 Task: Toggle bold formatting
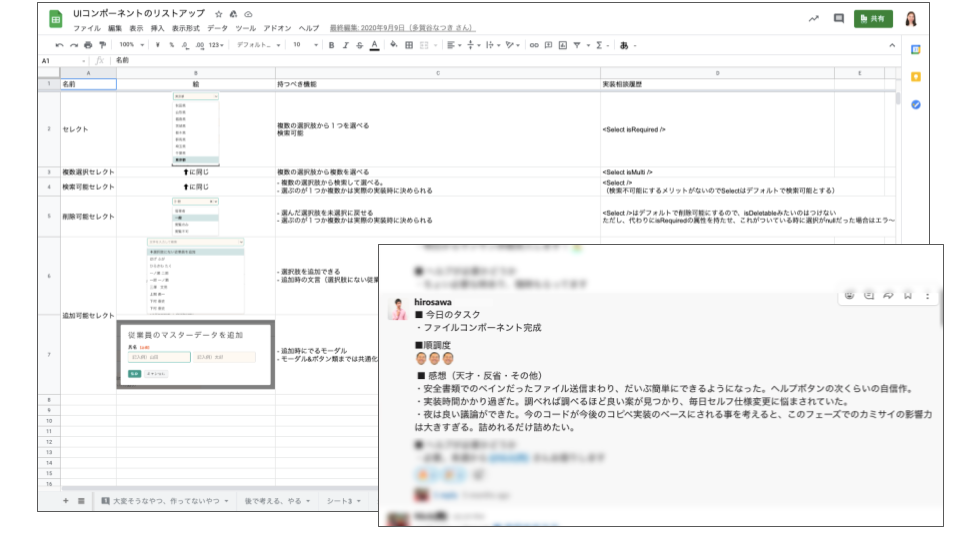[x=331, y=45]
